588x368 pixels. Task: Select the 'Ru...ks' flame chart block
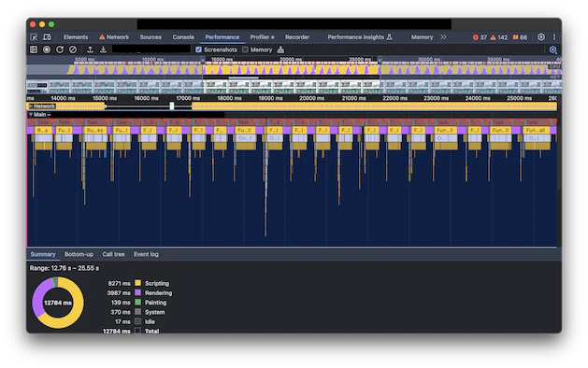(x=95, y=130)
